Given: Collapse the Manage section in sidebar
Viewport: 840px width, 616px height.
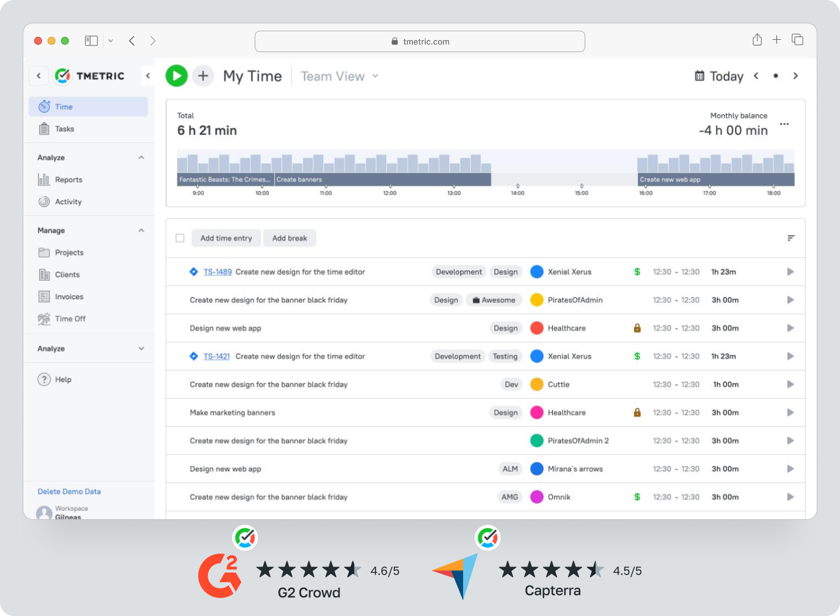Looking at the screenshot, I should click(141, 230).
